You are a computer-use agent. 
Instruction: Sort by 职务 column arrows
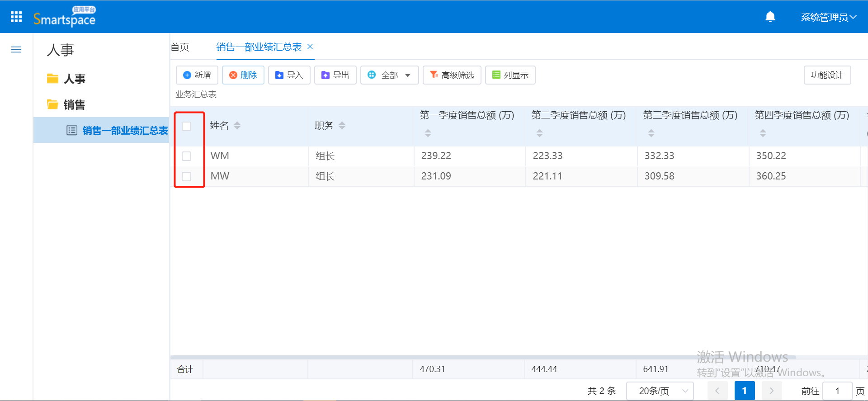click(x=342, y=126)
